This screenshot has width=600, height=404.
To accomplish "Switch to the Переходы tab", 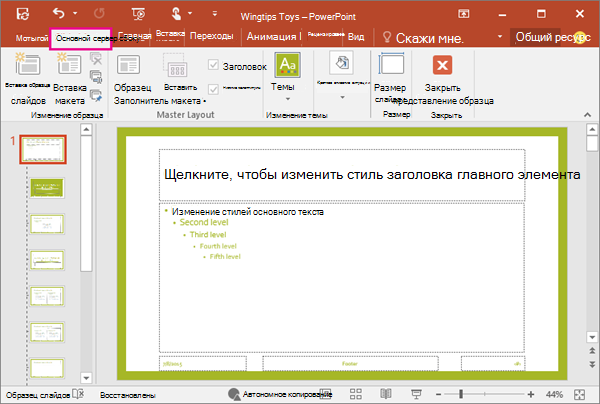I will (x=212, y=36).
